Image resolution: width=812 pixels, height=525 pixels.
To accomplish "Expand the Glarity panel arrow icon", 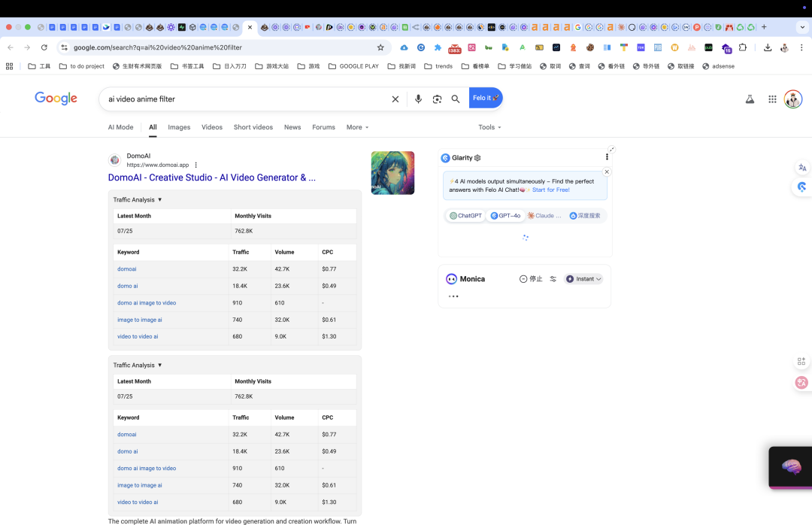I will tap(611, 149).
